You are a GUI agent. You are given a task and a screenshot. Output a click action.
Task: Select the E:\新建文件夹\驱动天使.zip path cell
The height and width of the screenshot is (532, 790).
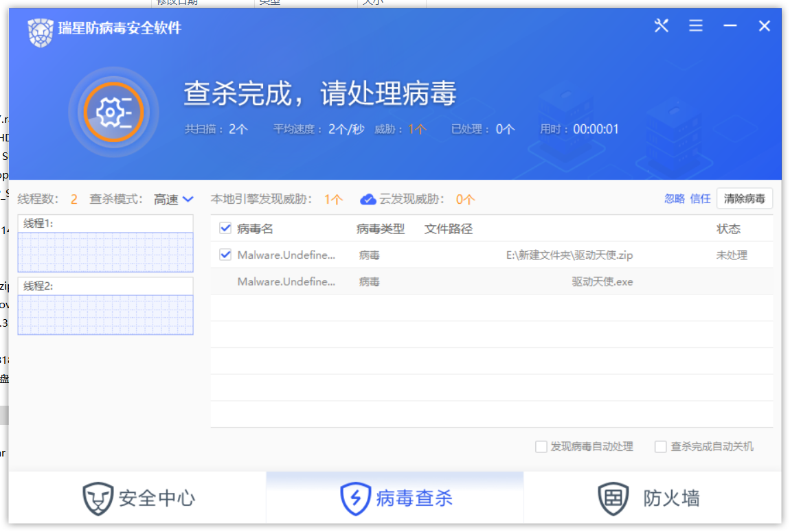569,255
